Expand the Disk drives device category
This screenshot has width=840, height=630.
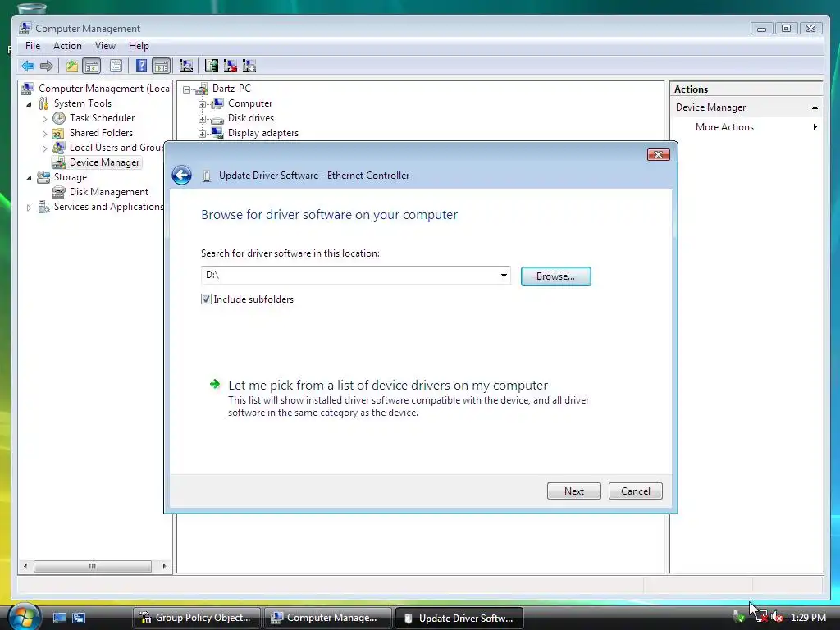[x=202, y=119]
